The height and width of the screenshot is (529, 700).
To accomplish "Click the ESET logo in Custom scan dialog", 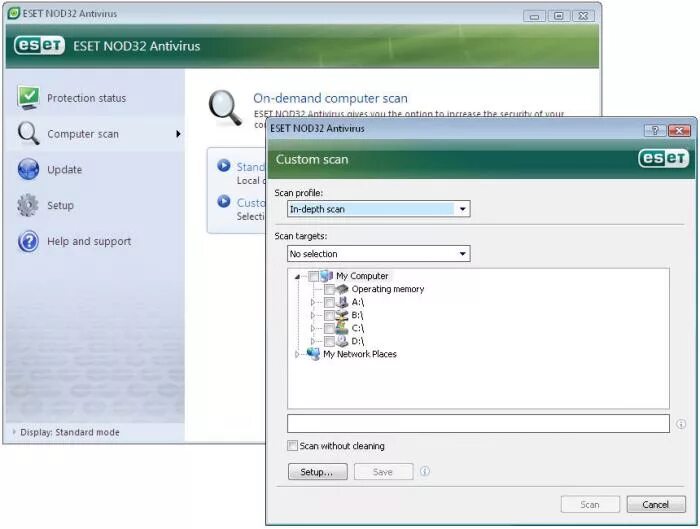I will click(x=663, y=158).
